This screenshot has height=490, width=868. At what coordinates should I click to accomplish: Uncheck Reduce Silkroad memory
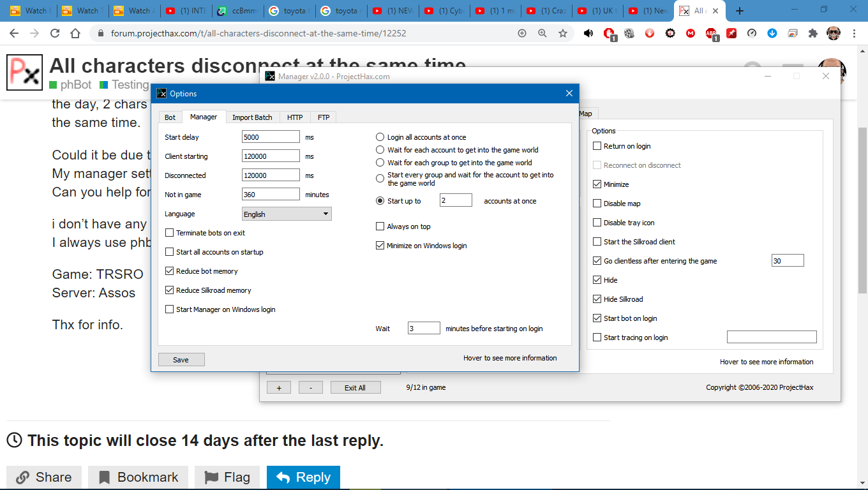coord(170,290)
